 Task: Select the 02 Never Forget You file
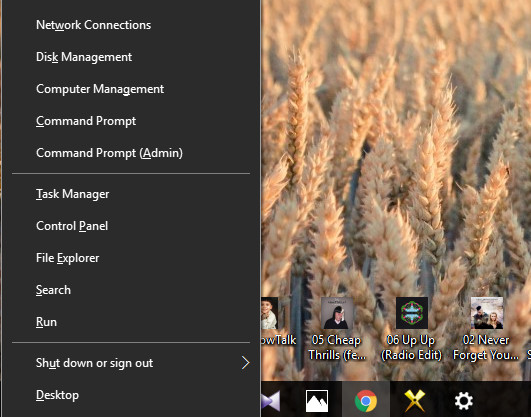point(486,329)
